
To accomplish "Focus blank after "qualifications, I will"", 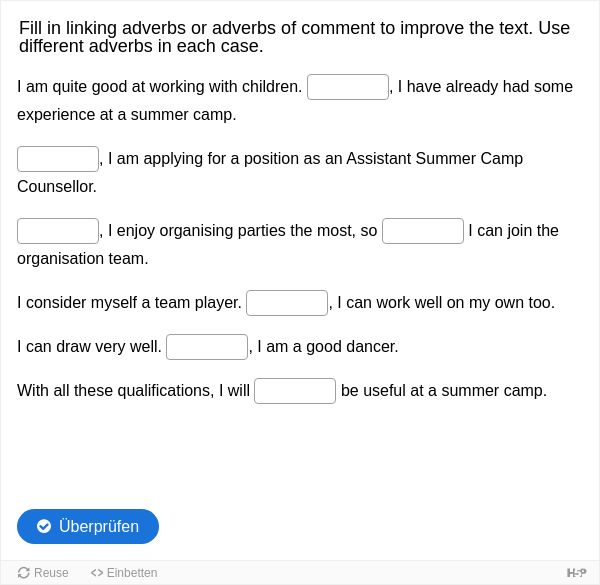I will tap(295, 391).
